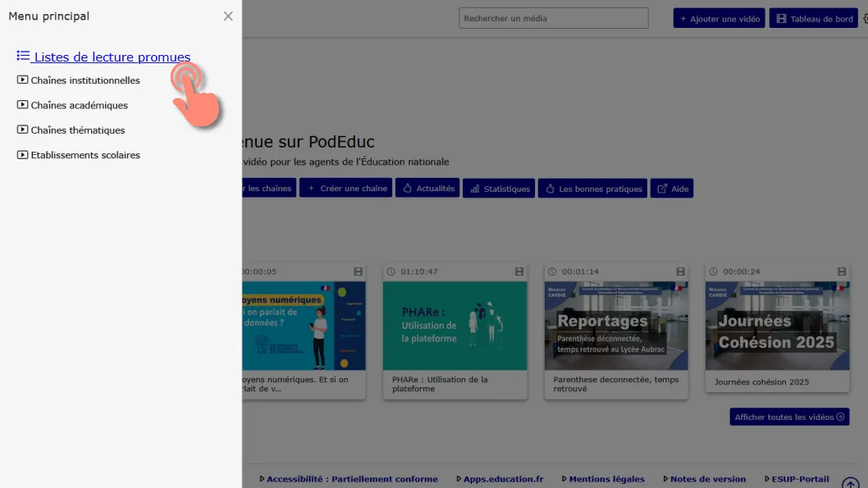This screenshot has width=868, height=488.
Task: Click clock icon beside 00:00:24 duration
Action: click(713, 271)
